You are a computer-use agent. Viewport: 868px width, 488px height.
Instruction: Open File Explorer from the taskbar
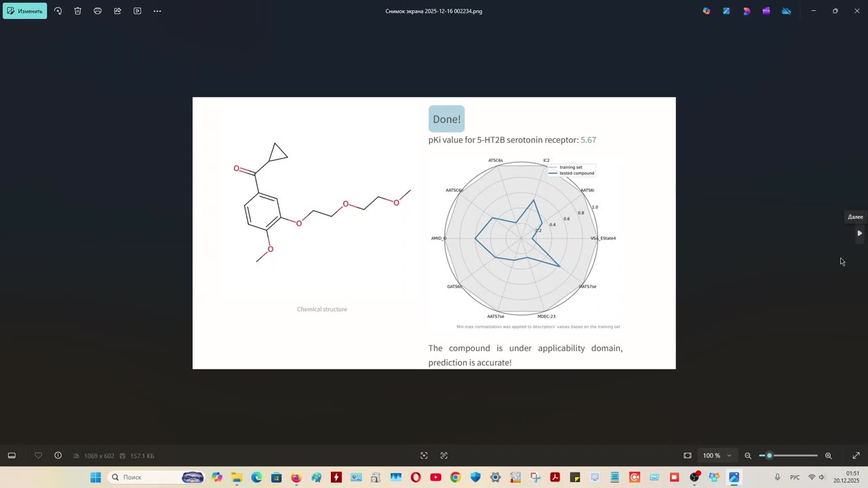pos(237,477)
